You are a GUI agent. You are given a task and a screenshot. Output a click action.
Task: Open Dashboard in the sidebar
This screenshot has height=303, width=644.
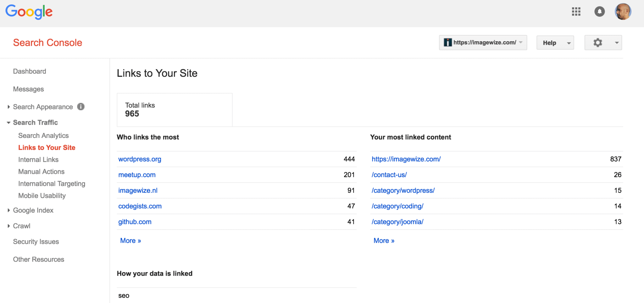[x=30, y=71]
